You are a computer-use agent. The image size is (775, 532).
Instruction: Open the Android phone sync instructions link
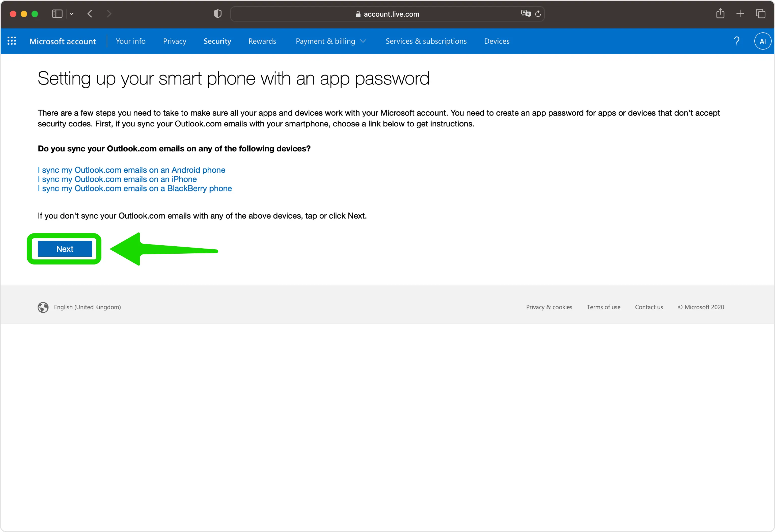[131, 170]
